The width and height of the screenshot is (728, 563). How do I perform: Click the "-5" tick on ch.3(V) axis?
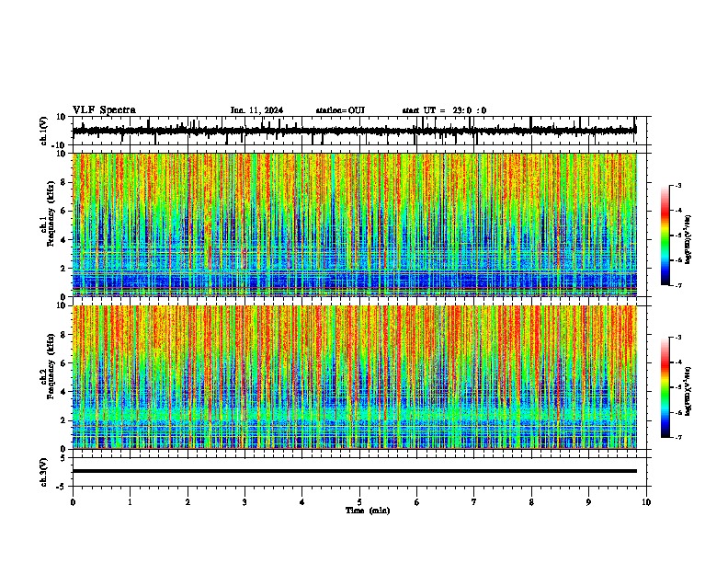click(62, 487)
